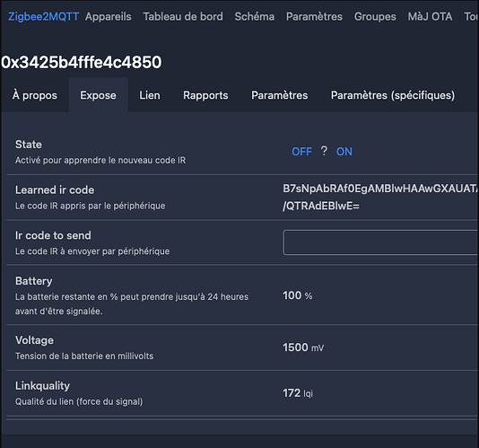Go to the Appareils menu
Viewport: 479px width, 448px height.
point(109,16)
